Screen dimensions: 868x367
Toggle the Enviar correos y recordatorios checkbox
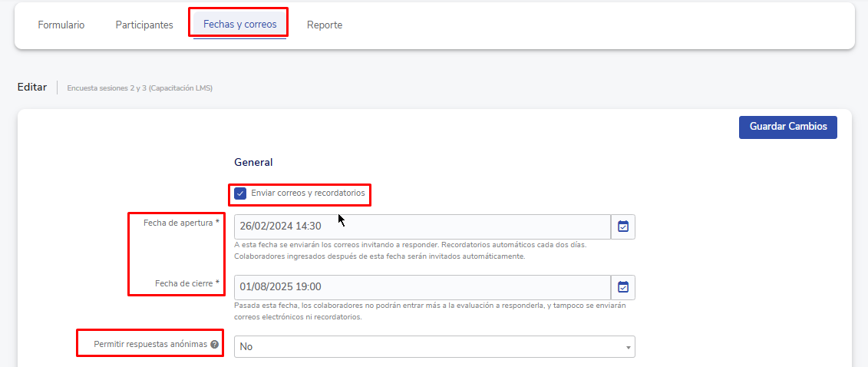tap(240, 193)
